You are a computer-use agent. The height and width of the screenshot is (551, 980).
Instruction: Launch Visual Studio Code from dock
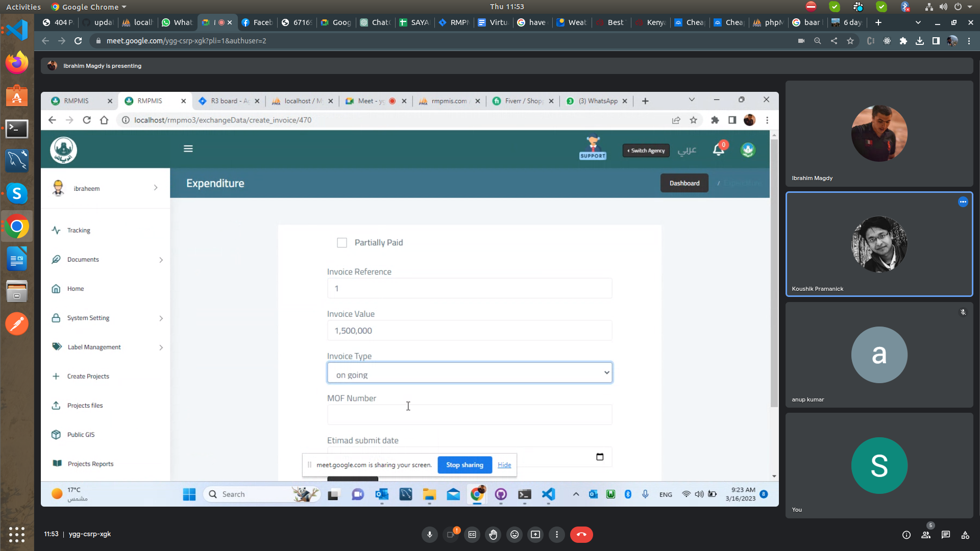click(x=17, y=30)
